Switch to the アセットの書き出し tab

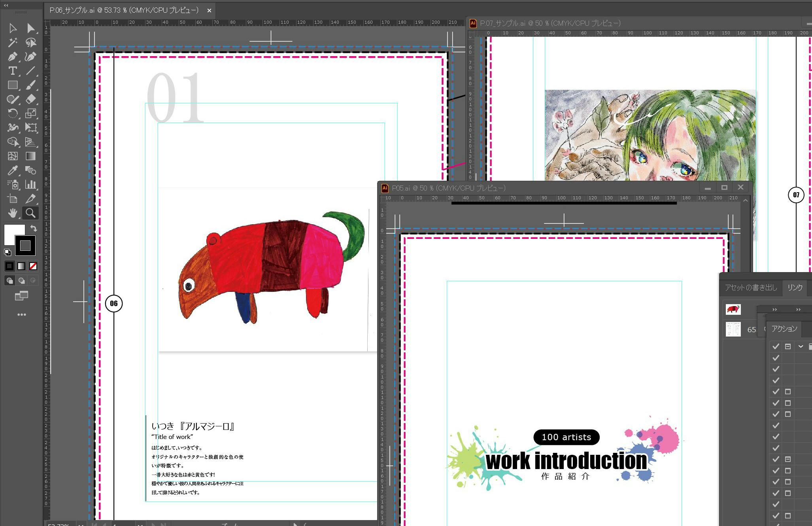pos(750,288)
